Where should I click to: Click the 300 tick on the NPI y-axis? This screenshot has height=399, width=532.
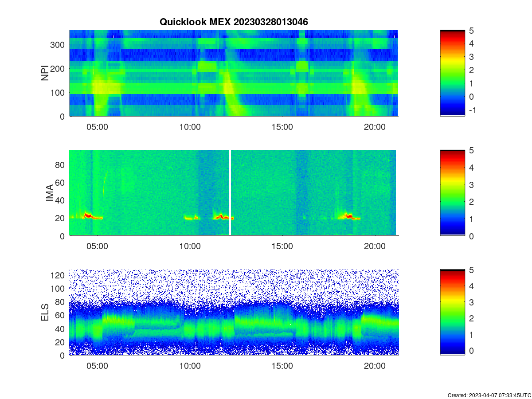click(x=59, y=44)
